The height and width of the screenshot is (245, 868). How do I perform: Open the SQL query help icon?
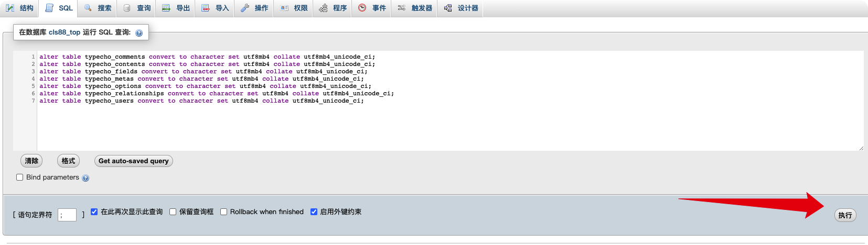point(139,33)
